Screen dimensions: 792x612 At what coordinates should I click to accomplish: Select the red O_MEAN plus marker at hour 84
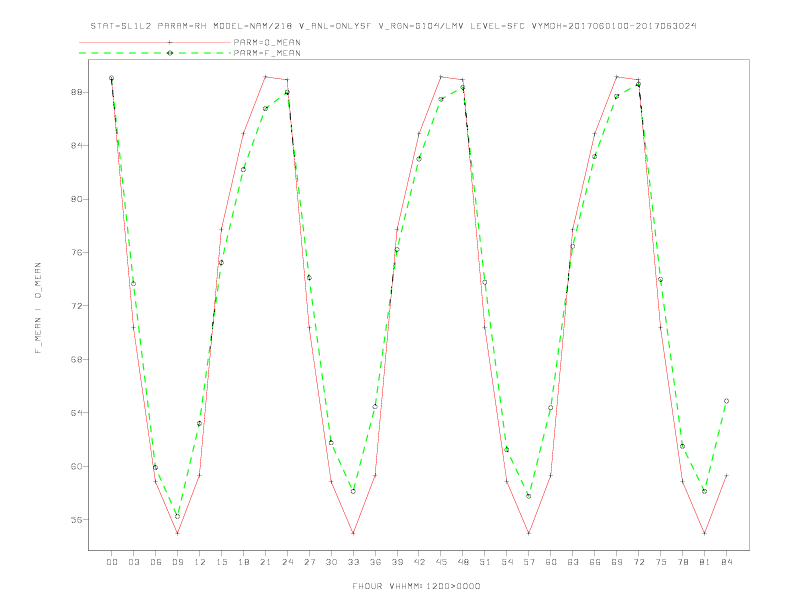[726, 475]
